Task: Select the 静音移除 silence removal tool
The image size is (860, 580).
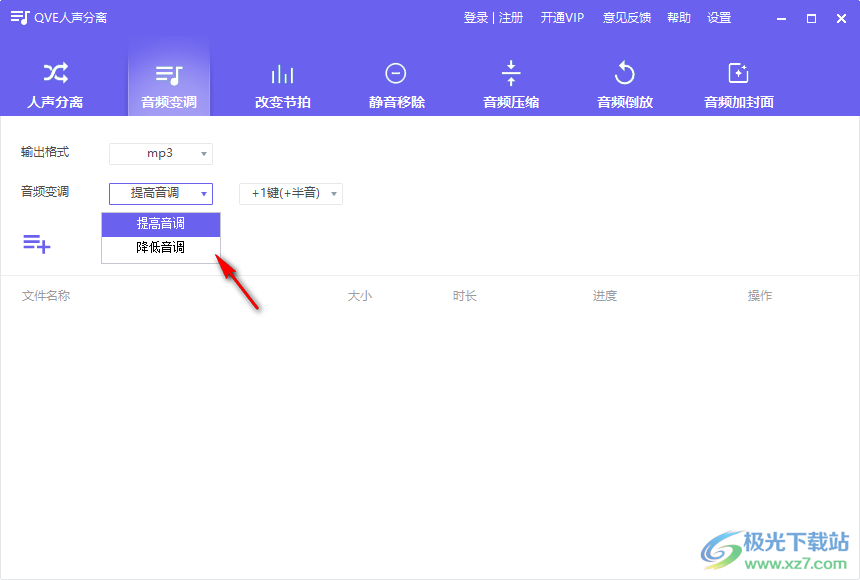Action: tap(396, 83)
